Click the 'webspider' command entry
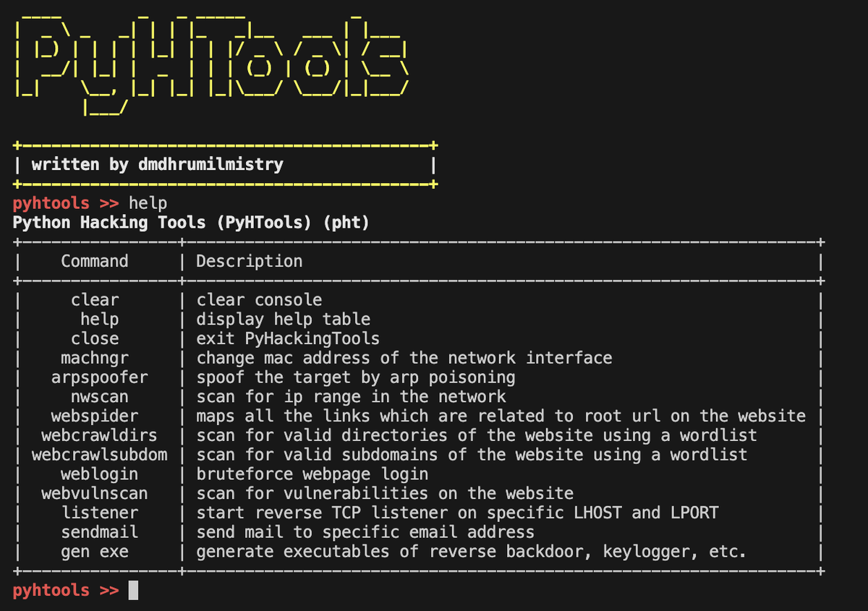The height and width of the screenshot is (611, 868). (x=94, y=416)
